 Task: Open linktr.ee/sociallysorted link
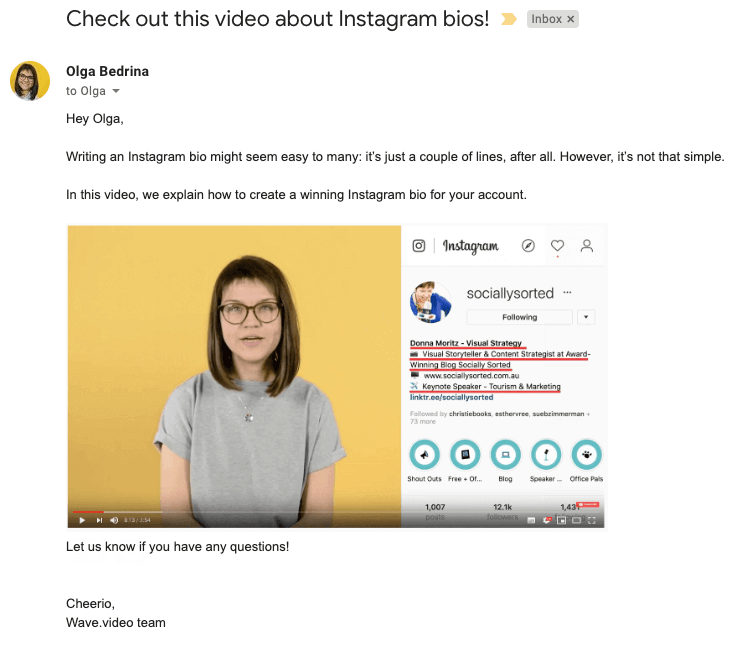(451, 398)
